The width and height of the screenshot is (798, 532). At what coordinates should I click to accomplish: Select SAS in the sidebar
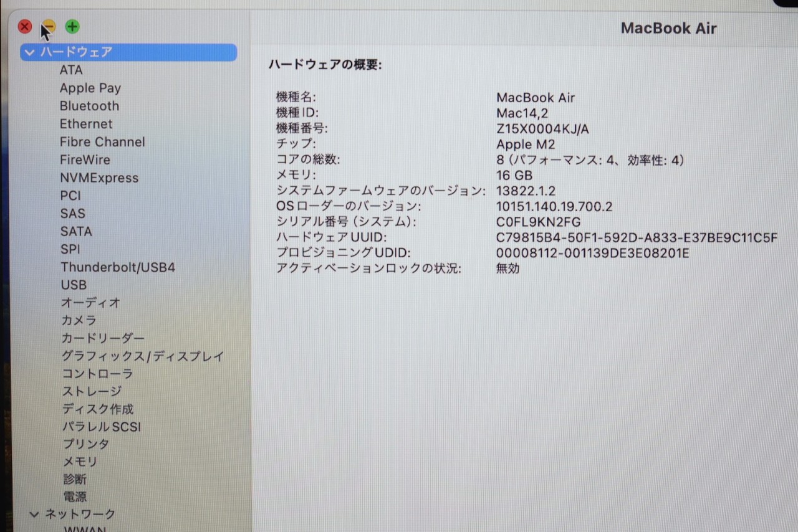pyautogui.click(x=72, y=214)
